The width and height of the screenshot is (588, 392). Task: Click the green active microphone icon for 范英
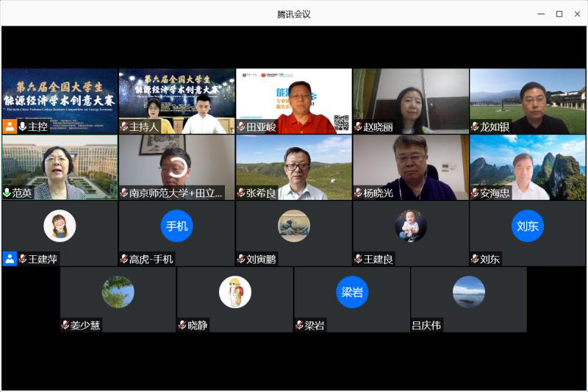[7, 193]
